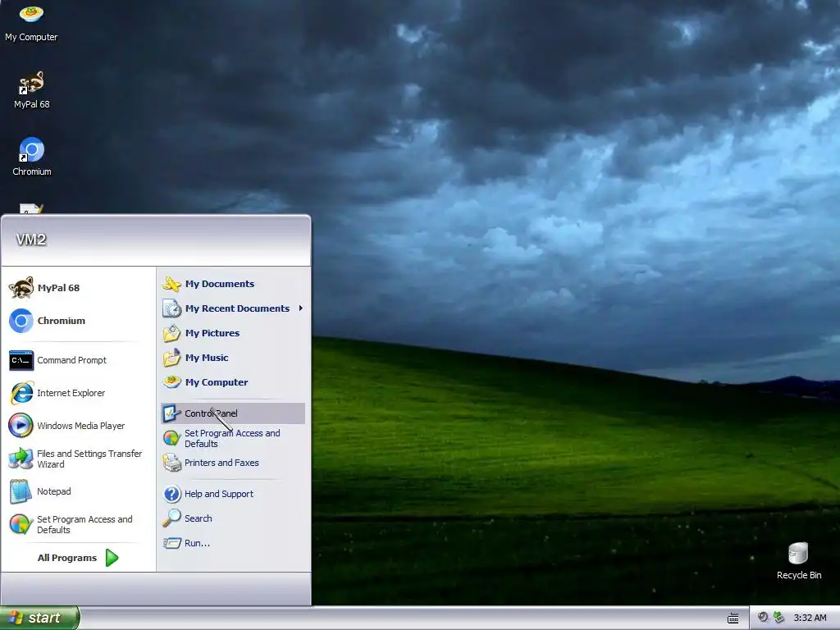Click the VM2 user name header
Viewport: 840px width, 630px height.
(31, 240)
